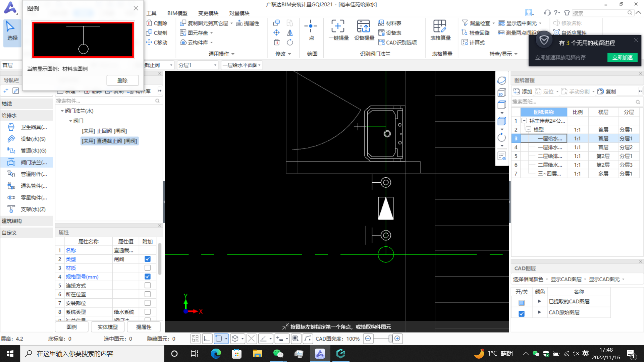This screenshot has width=644, height=362.
Task: Click the 搜索构件 search field
Action: coord(108,101)
